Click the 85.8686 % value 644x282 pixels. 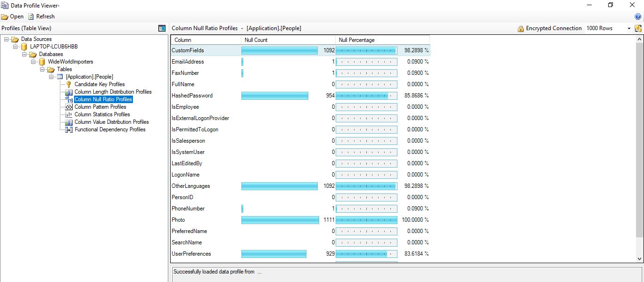pos(416,96)
